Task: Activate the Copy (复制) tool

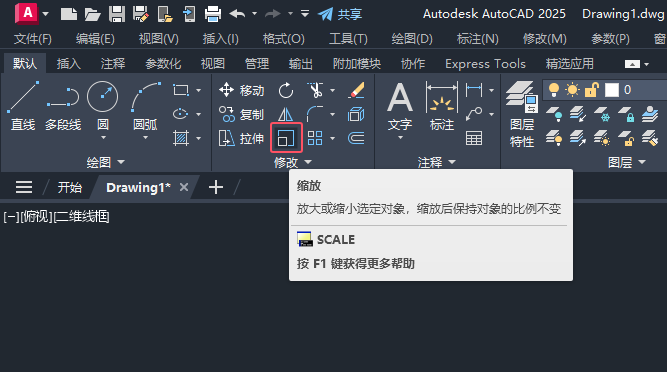Action: 241,114
